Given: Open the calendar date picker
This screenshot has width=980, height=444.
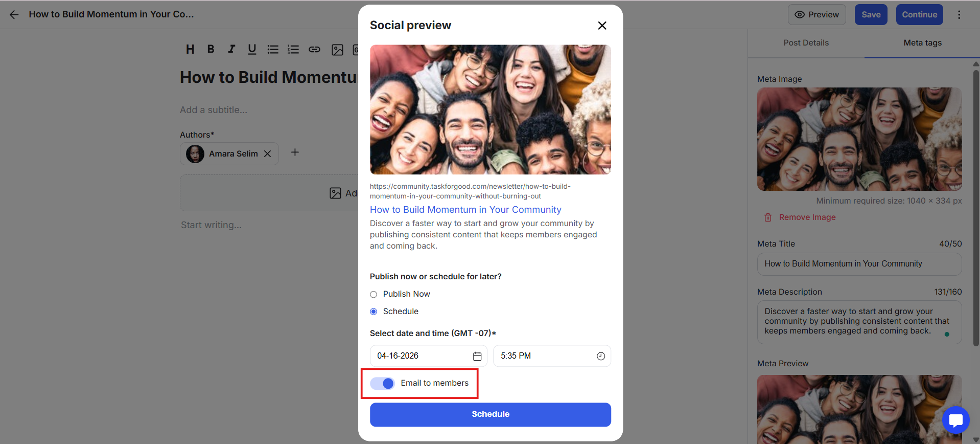Looking at the screenshot, I should tap(477, 356).
